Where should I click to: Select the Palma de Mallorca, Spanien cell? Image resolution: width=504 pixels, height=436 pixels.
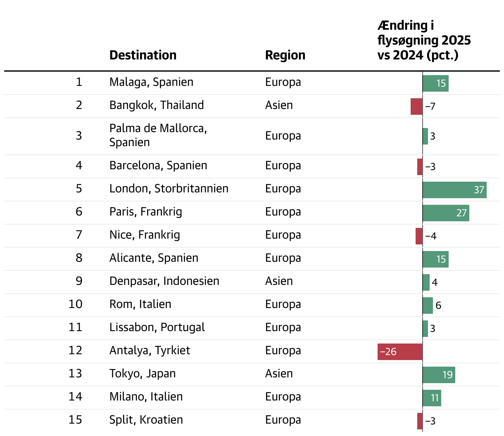158,135
